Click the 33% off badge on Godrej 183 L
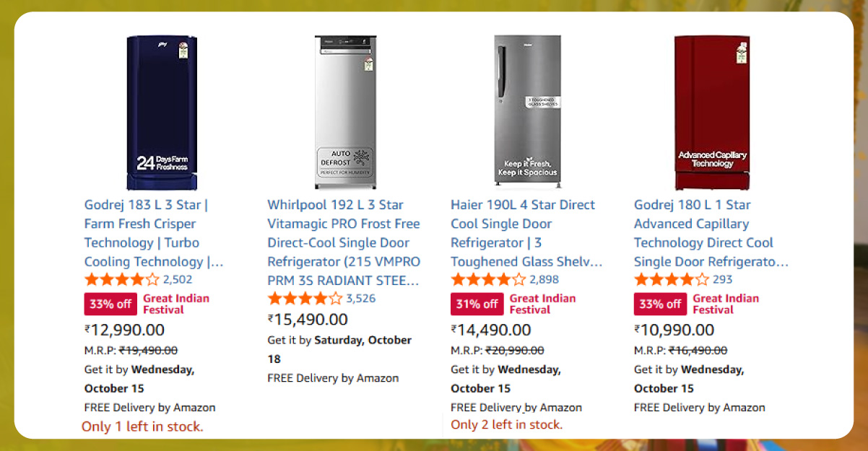868x451 pixels. [110, 304]
